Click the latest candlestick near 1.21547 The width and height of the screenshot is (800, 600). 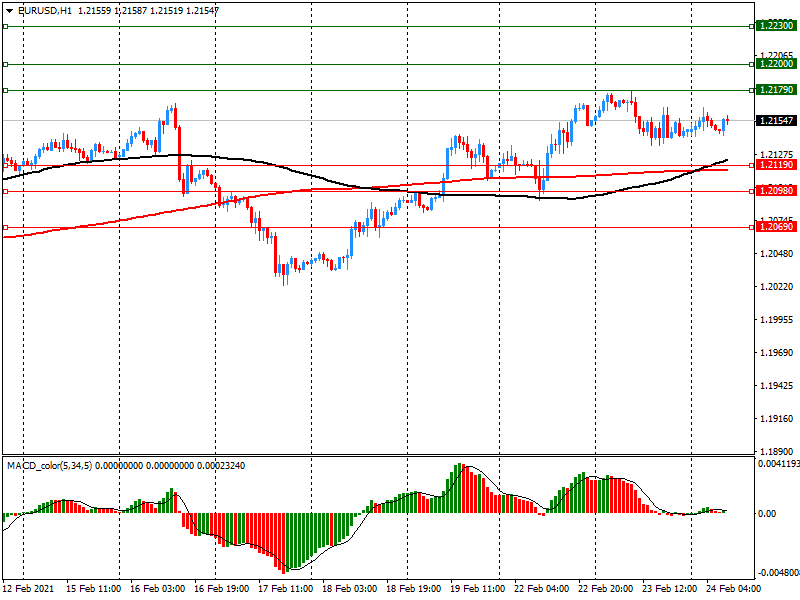point(727,121)
